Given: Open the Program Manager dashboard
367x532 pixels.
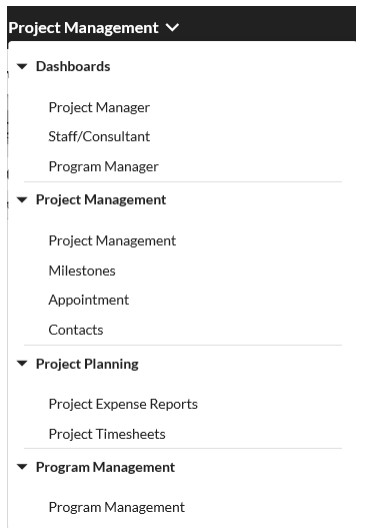Looking at the screenshot, I should point(103,167).
